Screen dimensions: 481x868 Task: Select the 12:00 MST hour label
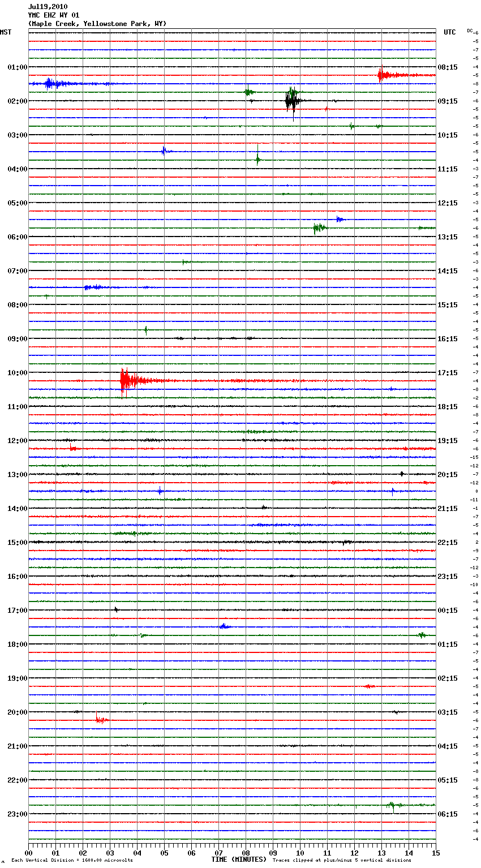pos(17,440)
